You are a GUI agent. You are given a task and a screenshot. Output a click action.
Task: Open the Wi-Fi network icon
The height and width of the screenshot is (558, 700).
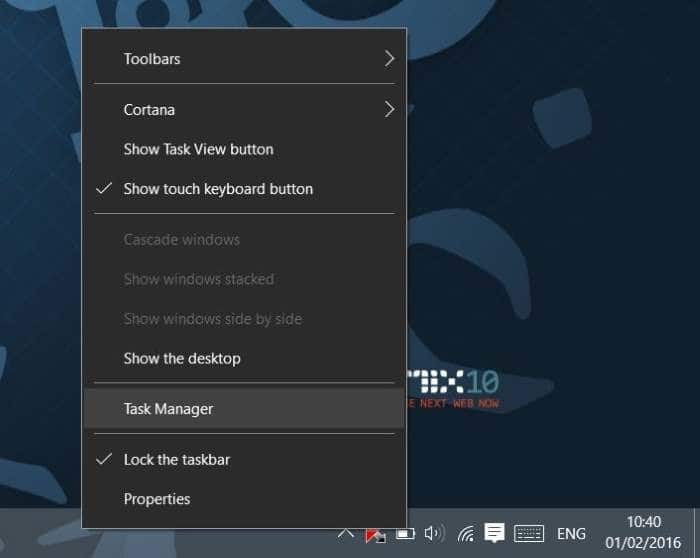point(466,533)
